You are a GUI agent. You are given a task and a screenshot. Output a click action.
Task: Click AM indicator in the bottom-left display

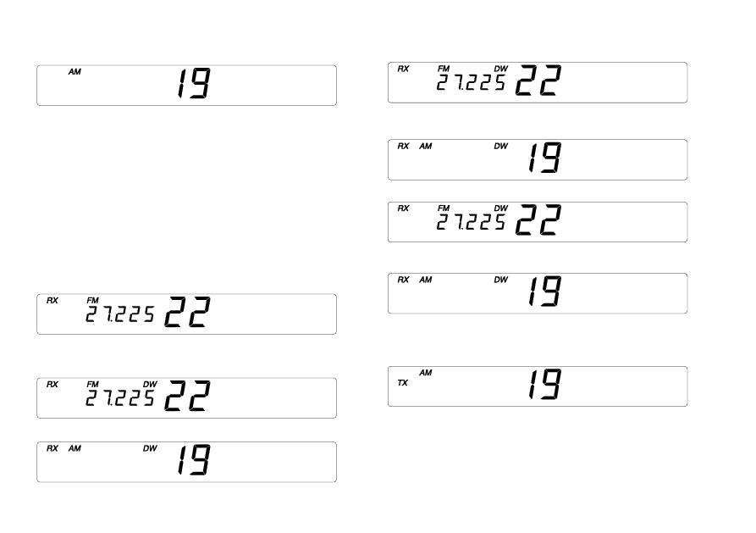74,448
